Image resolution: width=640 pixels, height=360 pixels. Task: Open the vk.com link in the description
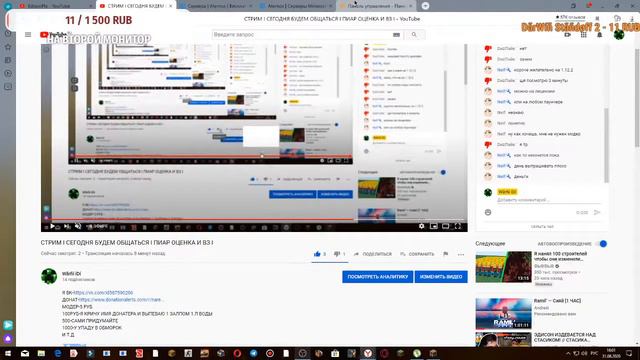103,293
